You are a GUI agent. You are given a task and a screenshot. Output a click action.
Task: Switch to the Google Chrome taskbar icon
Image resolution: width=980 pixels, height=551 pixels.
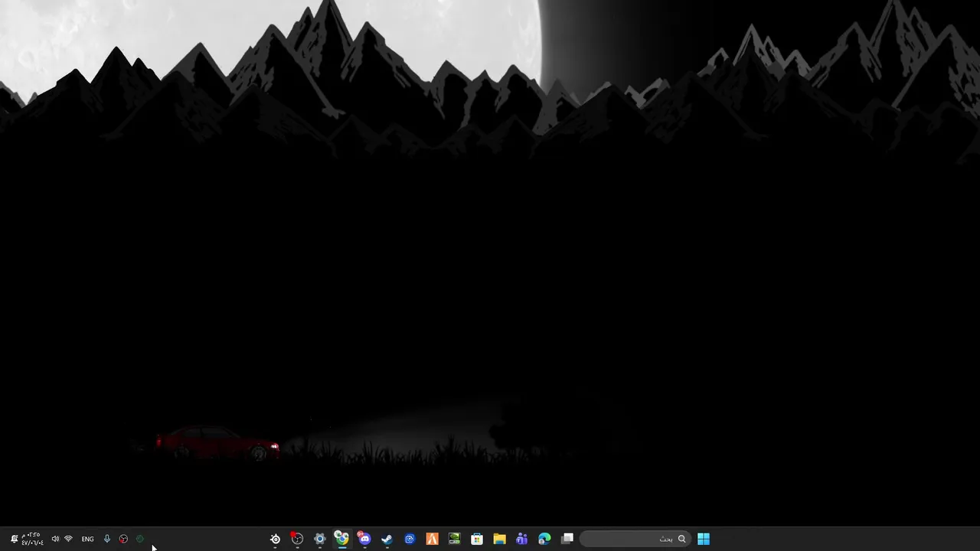(341, 539)
